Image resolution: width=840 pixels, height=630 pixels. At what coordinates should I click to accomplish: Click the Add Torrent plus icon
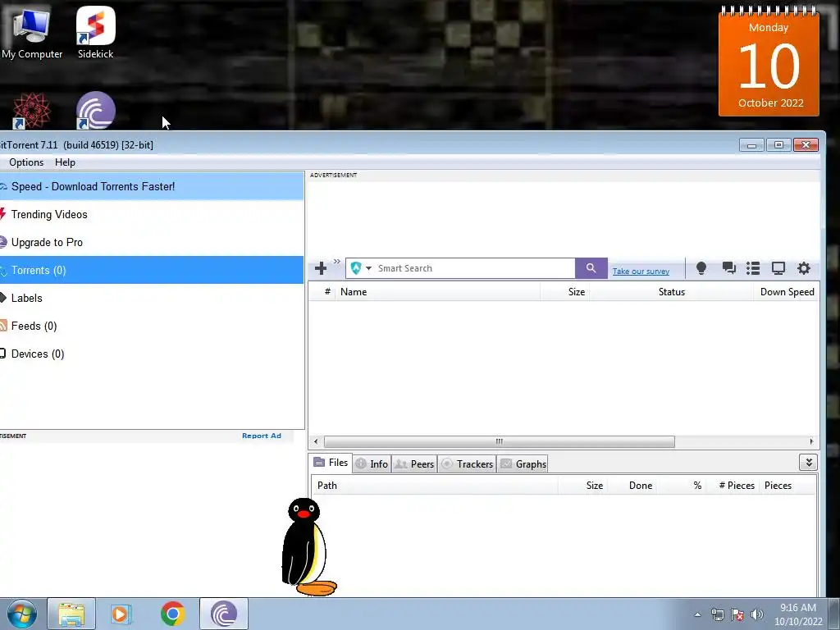[x=321, y=268]
